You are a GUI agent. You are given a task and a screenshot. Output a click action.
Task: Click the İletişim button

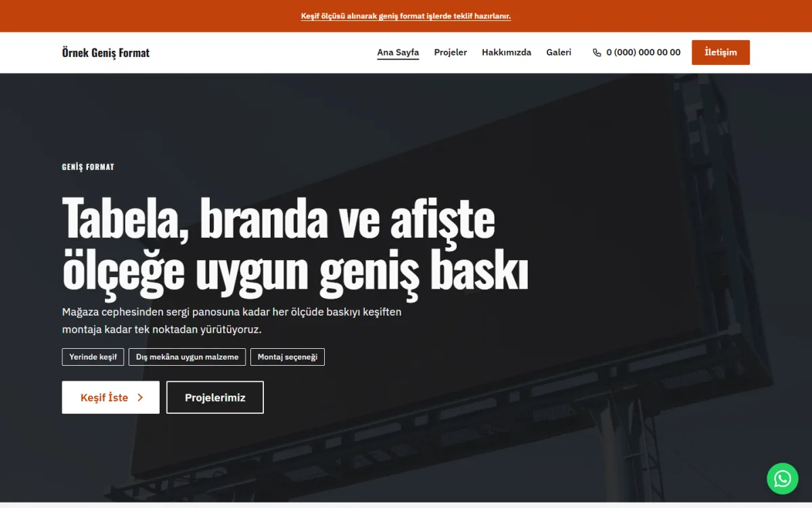point(721,52)
